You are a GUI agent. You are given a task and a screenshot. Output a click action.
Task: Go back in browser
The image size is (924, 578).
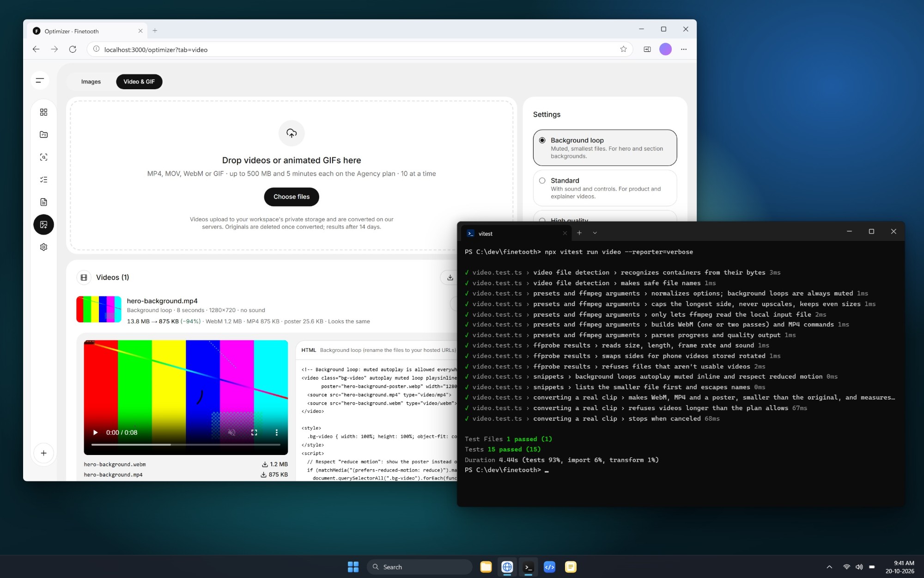pyautogui.click(x=36, y=49)
